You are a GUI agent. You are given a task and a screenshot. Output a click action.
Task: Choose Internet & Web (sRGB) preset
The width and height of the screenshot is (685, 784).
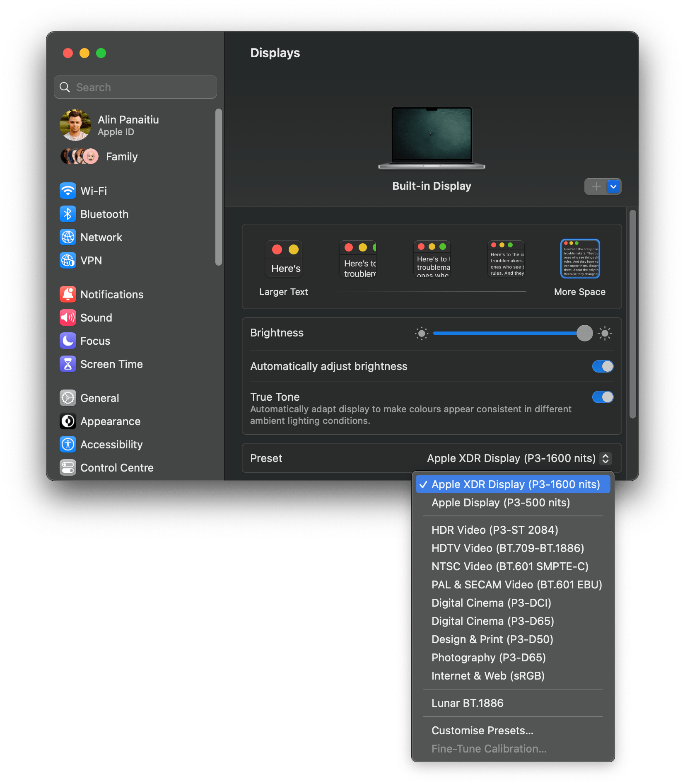click(x=488, y=675)
